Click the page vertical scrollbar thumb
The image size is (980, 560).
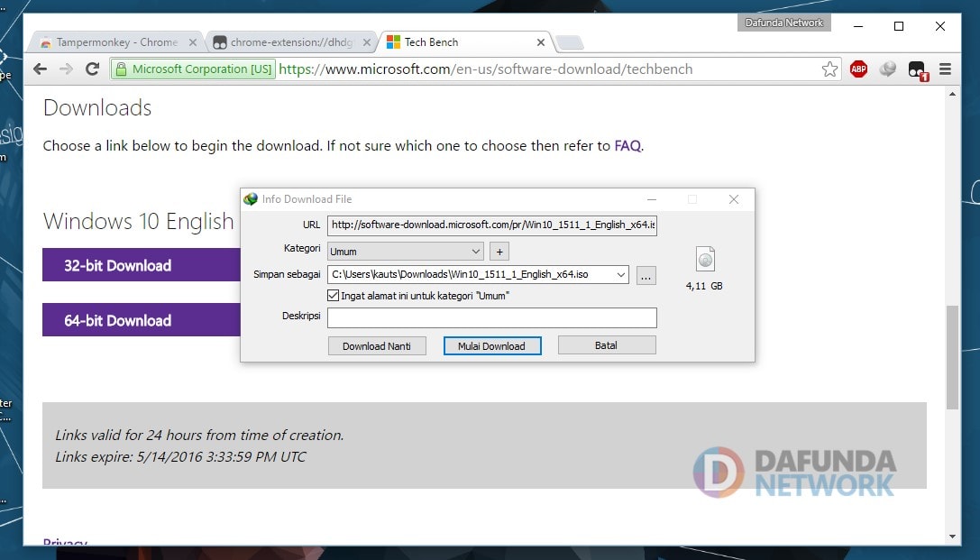click(x=952, y=357)
